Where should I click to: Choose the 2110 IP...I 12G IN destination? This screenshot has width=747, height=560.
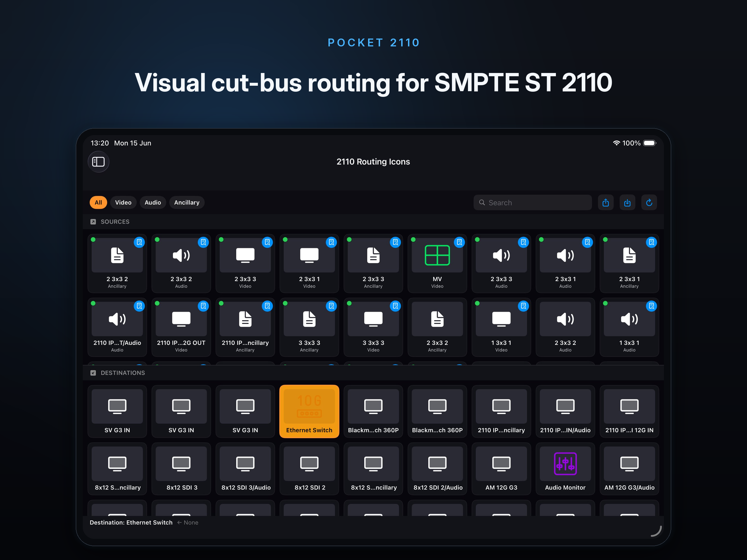(629, 412)
